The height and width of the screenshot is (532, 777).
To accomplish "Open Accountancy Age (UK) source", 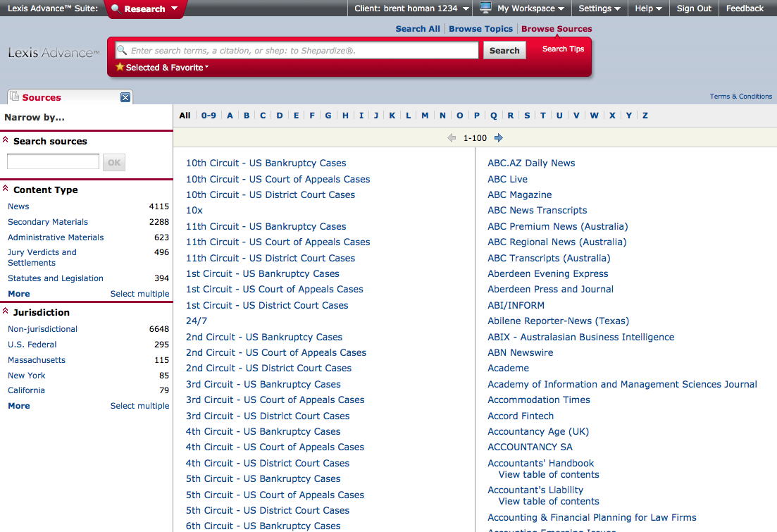I will coord(538,431).
